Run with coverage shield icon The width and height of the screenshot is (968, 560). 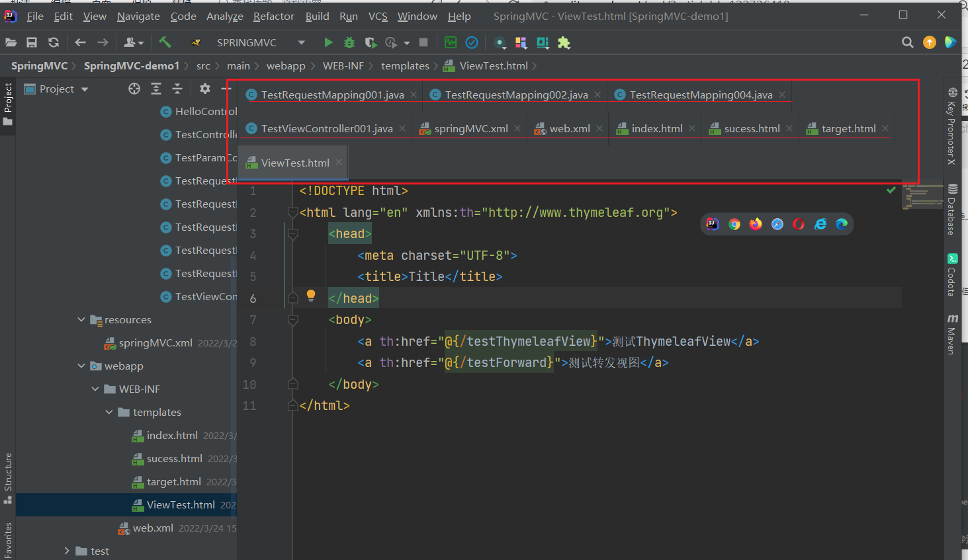(x=371, y=42)
